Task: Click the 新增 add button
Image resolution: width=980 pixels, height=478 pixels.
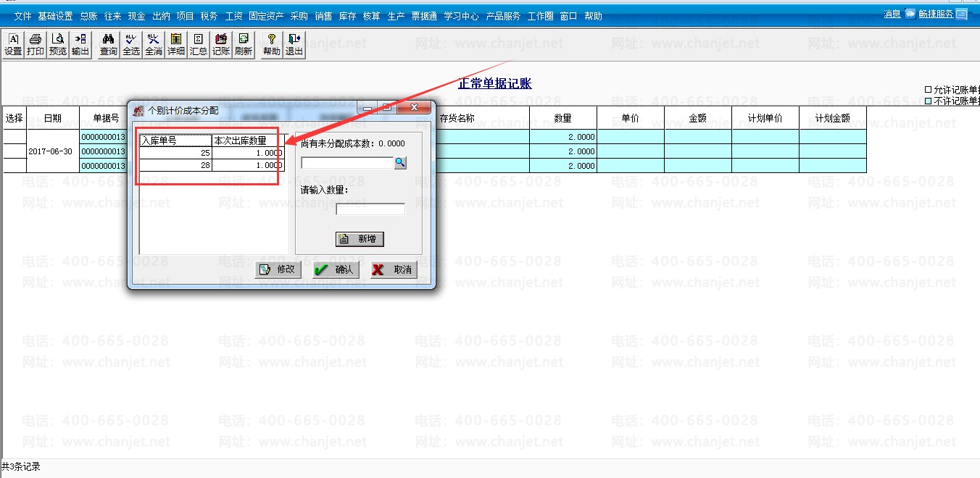Action: (x=360, y=239)
